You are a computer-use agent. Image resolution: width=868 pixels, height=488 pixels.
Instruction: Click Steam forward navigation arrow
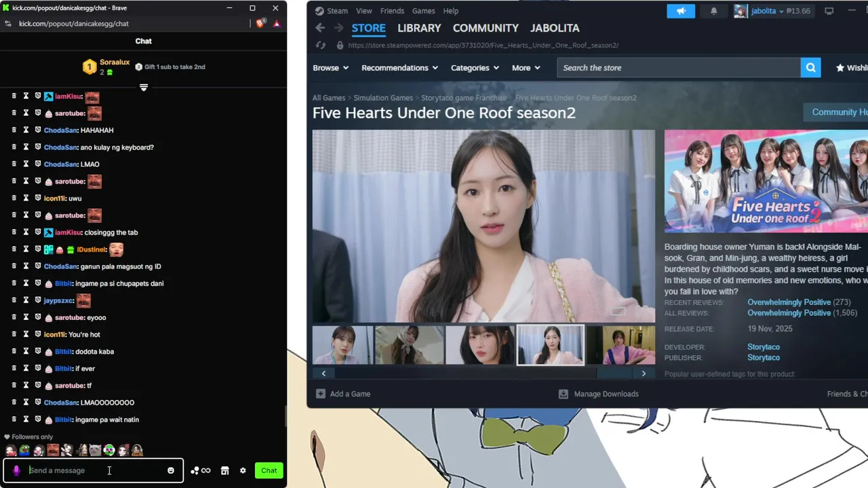pos(338,28)
